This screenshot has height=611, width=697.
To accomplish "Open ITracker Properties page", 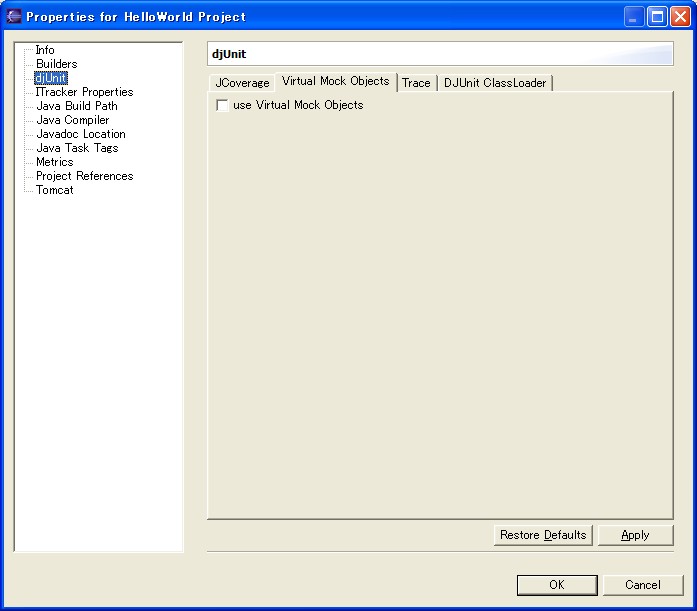I will (x=84, y=92).
